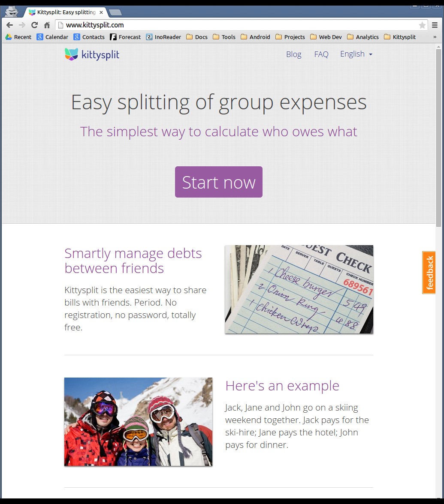Reload the page with refresh icon
The width and height of the screenshot is (444, 504).
(x=34, y=25)
